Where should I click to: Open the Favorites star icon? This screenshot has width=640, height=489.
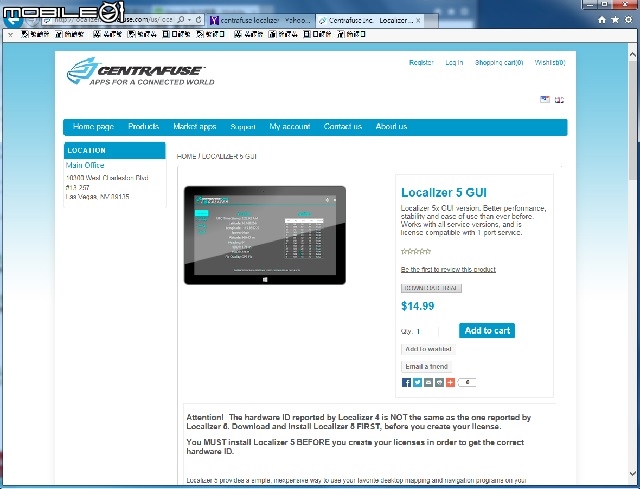point(615,20)
